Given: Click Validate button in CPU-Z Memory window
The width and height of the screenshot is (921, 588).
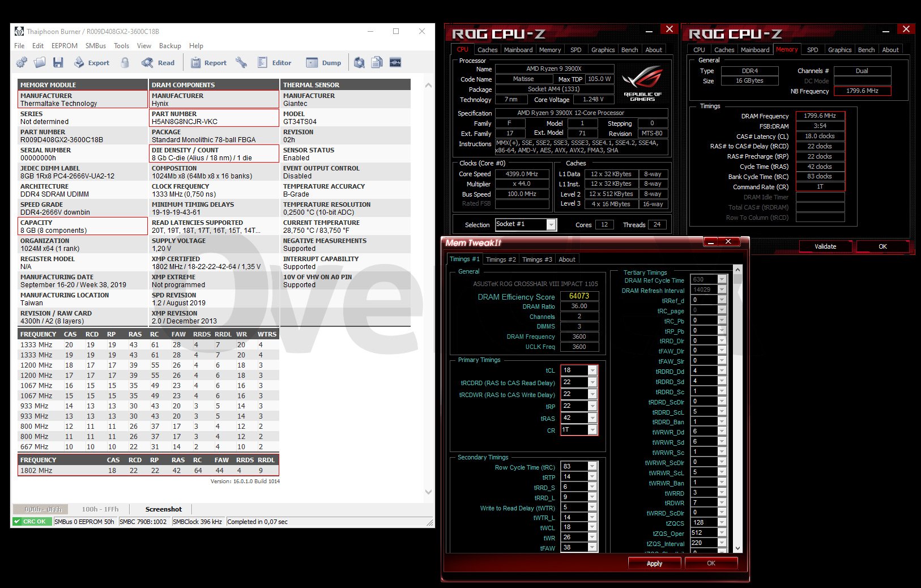Looking at the screenshot, I should tap(825, 246).
